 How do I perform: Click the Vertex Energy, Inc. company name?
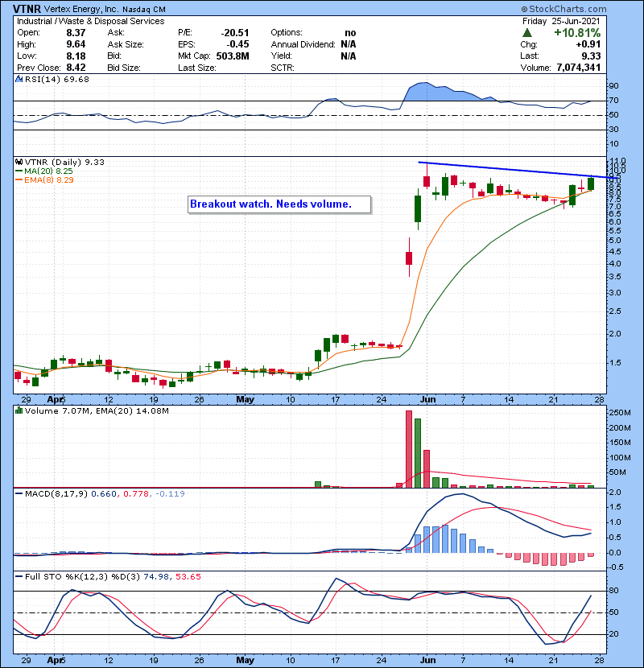[82, 10]
